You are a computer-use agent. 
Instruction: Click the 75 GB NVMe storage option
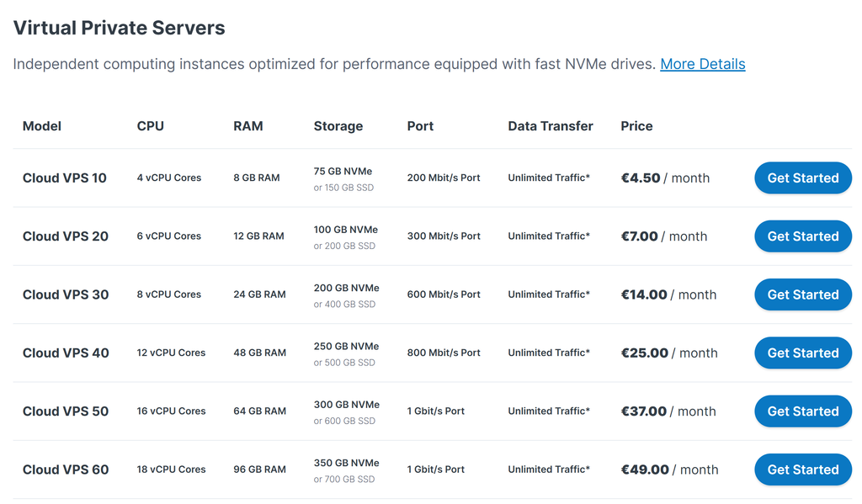(x=343, y=171)
